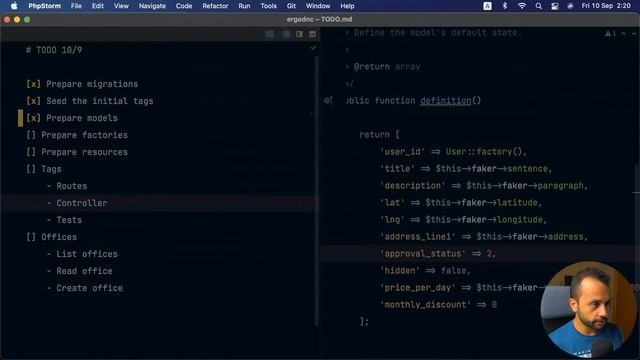Viewport: 640px width, 360px height.
Task: Click the date and time in menu bar
Action: (606, 6)
